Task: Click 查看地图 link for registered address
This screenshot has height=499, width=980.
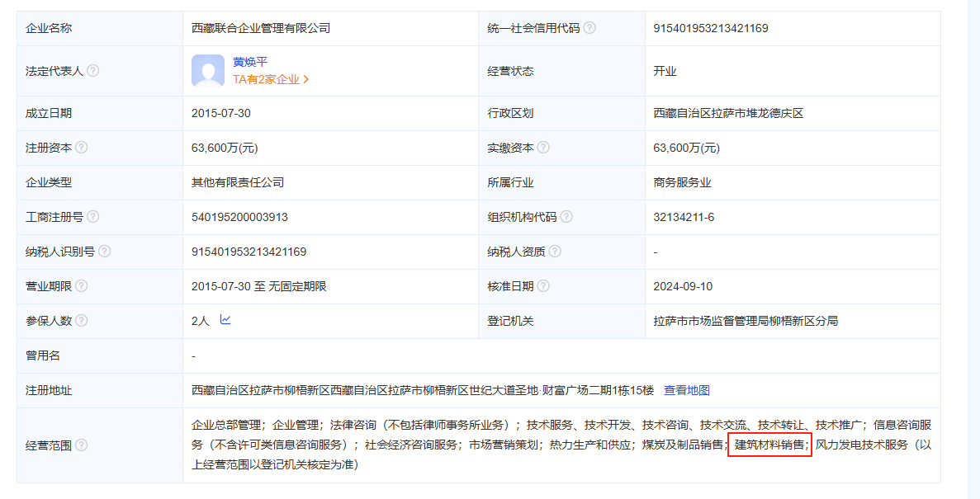Action: point(686,390)
